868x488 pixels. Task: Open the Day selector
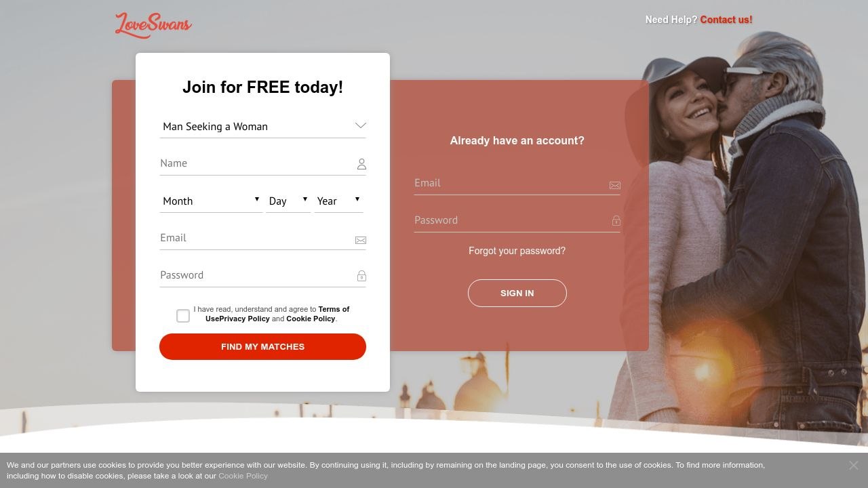tap(288, 201)
